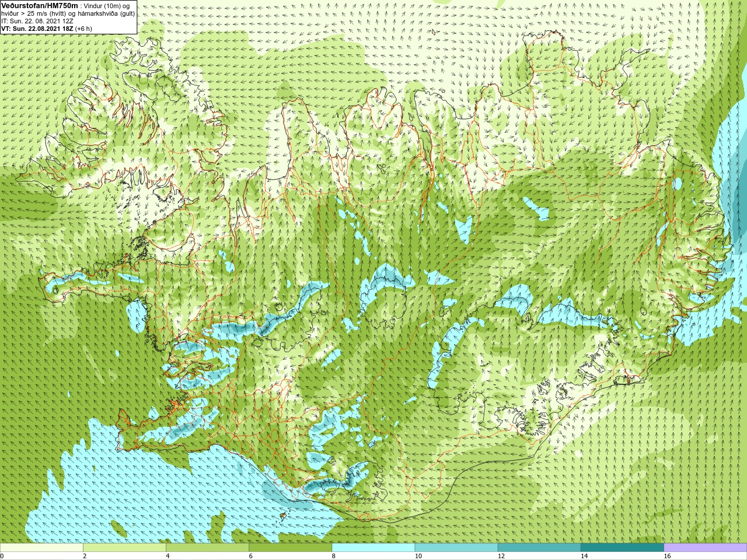The width and height of the screenshot is (747, 560).
Task: Select the palest 0–2 m/s legend swatch
Action: tap(41, 548)
